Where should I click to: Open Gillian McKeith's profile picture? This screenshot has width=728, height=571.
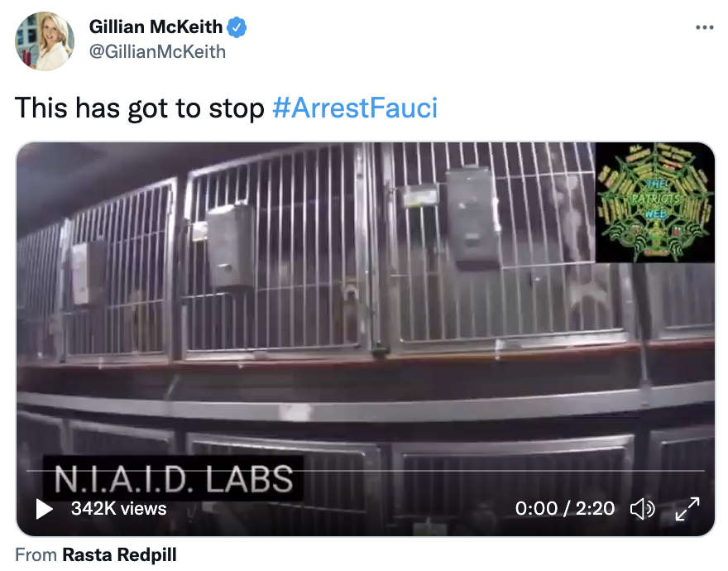click(45, 41)
